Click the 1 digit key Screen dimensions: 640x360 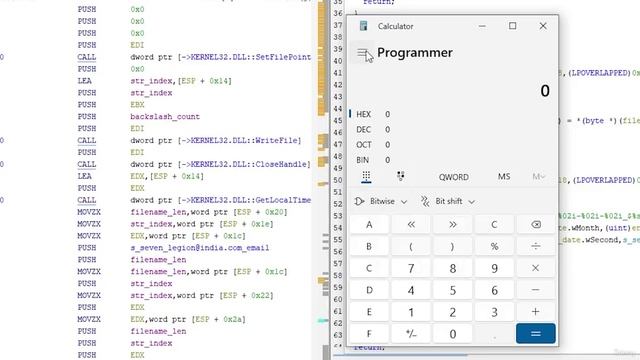tap(411, 312)
